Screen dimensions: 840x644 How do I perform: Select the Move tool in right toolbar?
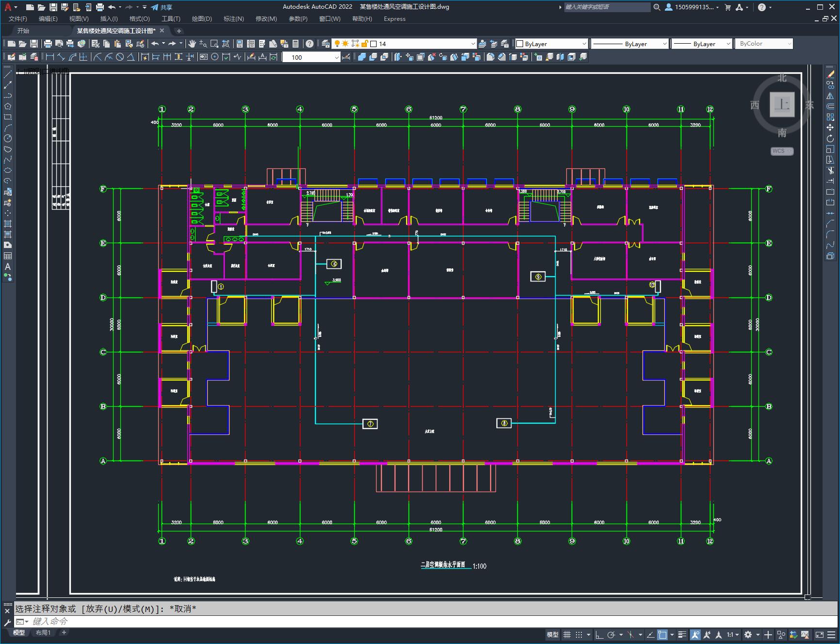(x=830, y=128)
